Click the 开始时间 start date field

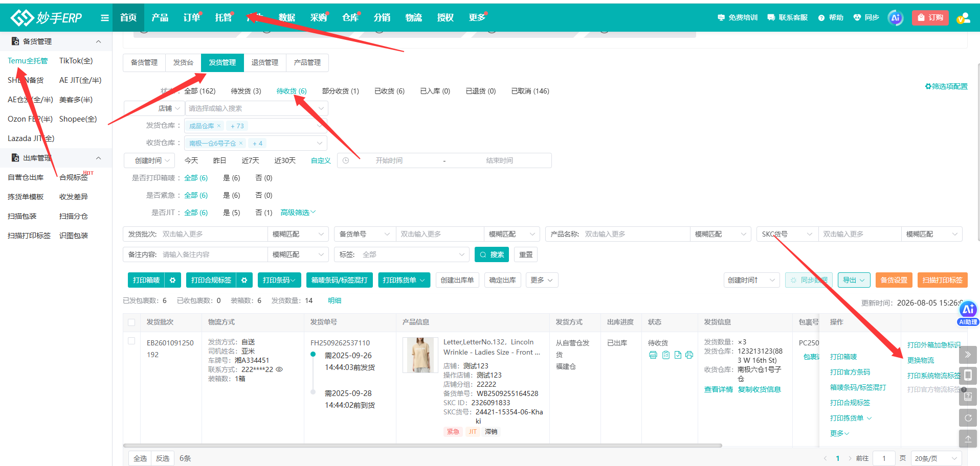[389, 160]
